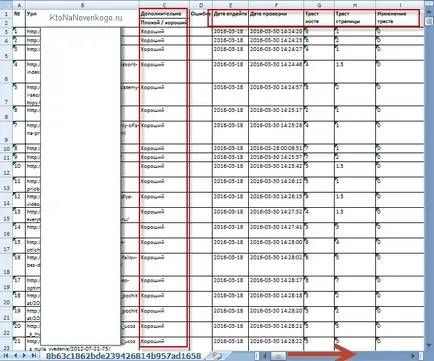Click the horizontal scrollbar left arrow
Image resolution: width=434 pixels, height=361 pixels.
(264, 356)
